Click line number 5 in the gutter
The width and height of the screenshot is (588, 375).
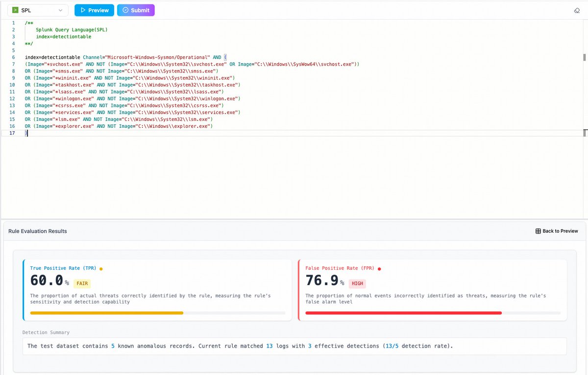(13, 50)
